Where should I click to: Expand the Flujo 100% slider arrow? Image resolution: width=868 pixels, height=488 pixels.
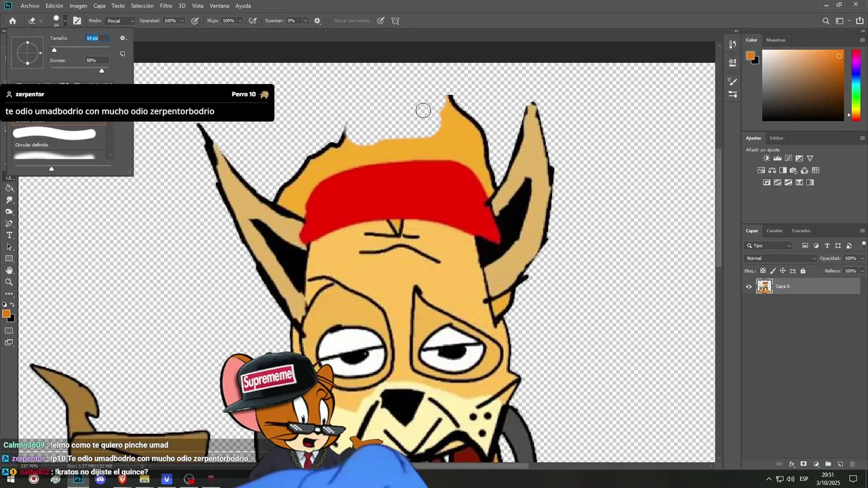click(240, 21)
